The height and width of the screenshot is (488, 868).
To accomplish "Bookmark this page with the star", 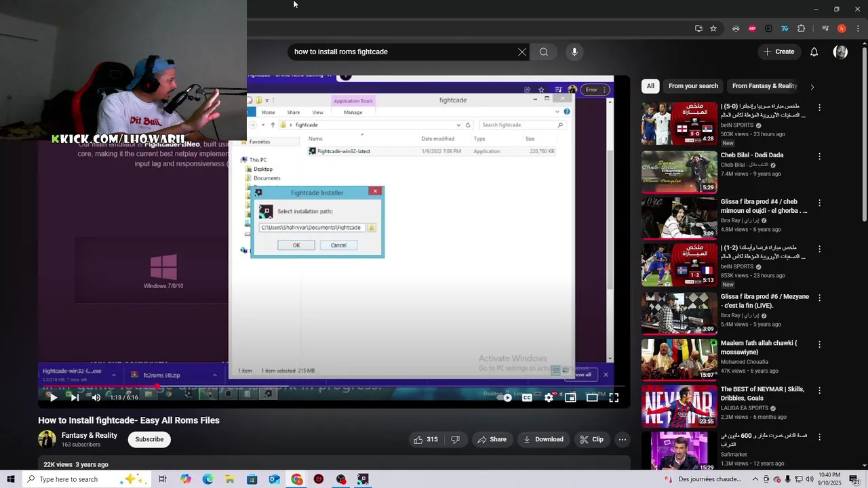I will pos(713,28).
